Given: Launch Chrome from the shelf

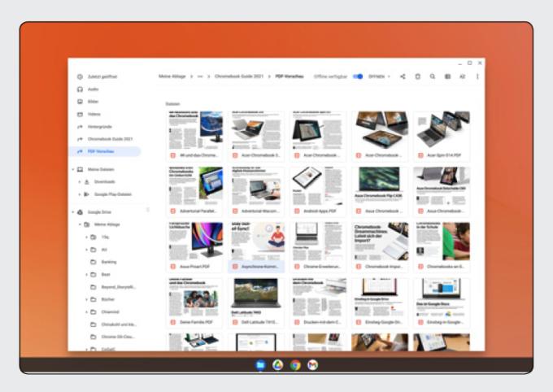Looking at the screenshot, I should [x=295, y=365].
